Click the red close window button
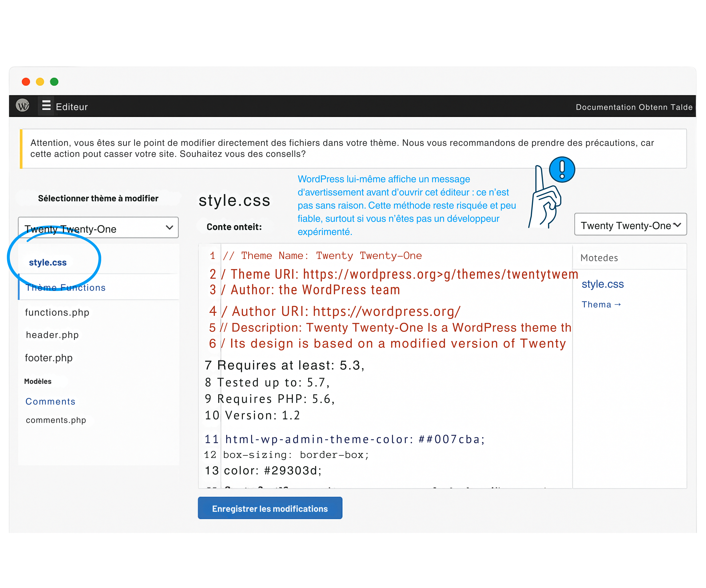706x588 pixels. click(x=26, y=82)
